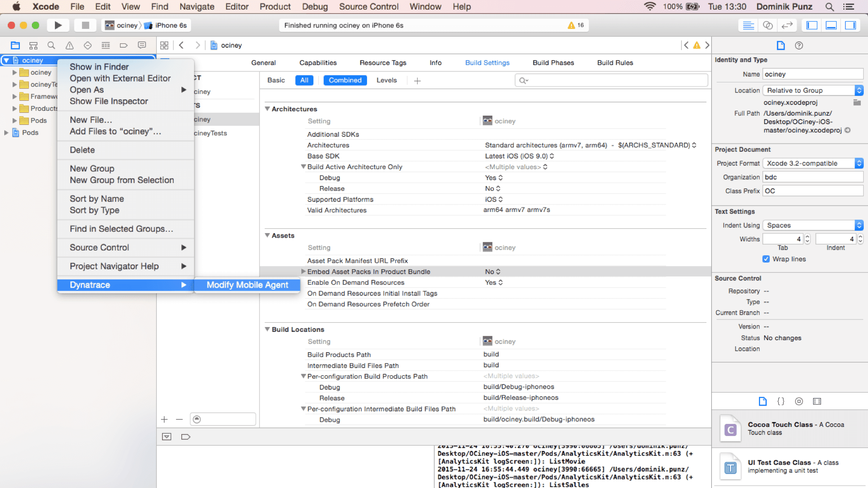868x488 pixels.
Task: Remove target with minus button
Action: 179,420
